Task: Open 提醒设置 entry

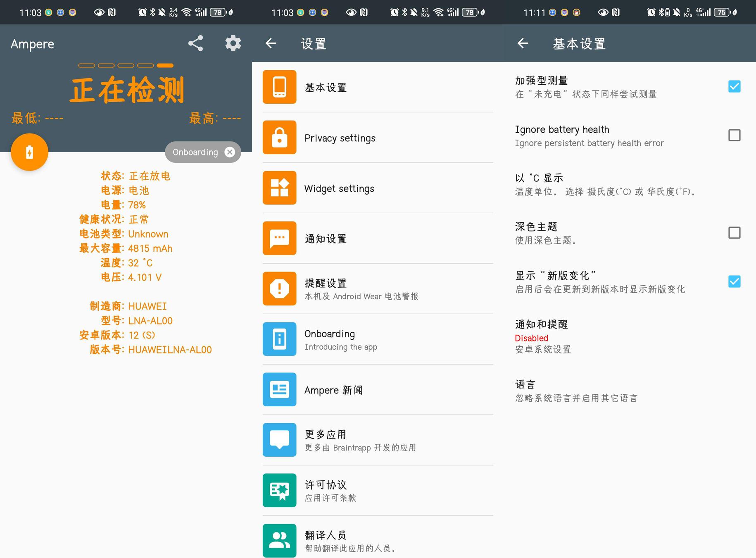Action: coord(378,289)
